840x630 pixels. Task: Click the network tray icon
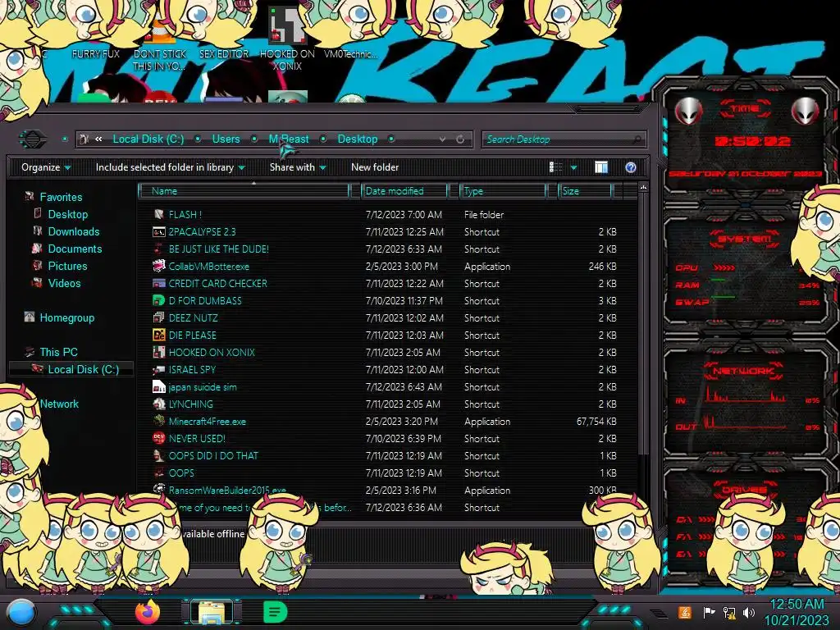728,612
